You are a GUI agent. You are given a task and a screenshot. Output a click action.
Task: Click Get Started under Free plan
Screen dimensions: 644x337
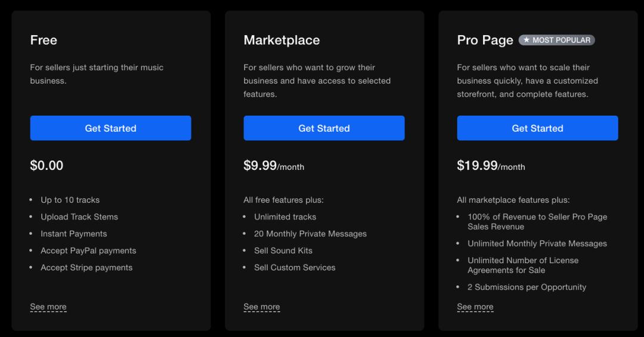point(110,128)
